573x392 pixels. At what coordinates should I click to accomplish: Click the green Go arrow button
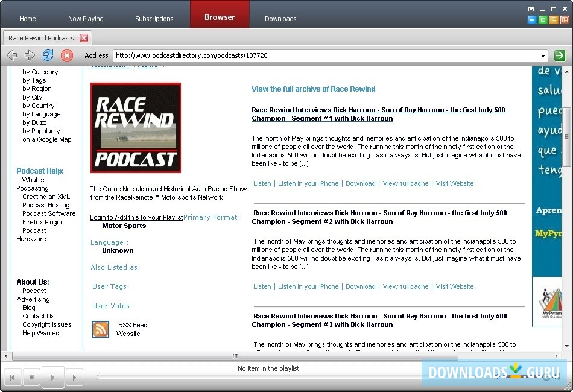tap(560, 55)
